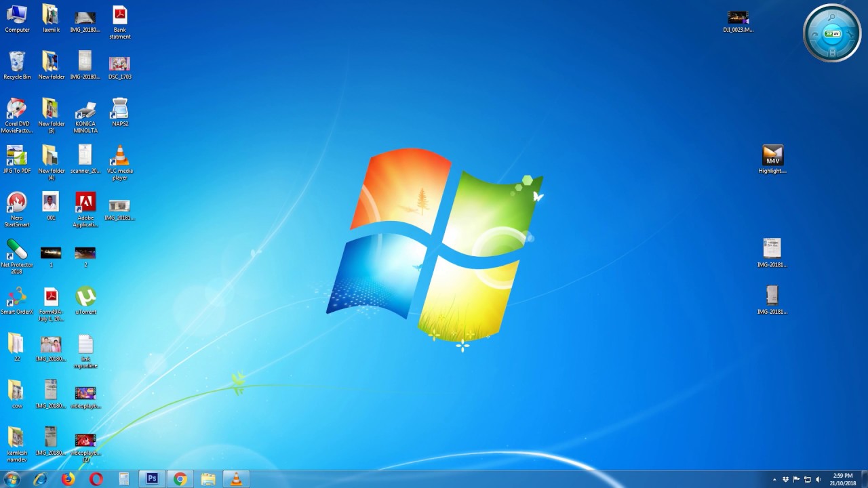Open Windows Explorer from the taskbar

pos(208,479)
